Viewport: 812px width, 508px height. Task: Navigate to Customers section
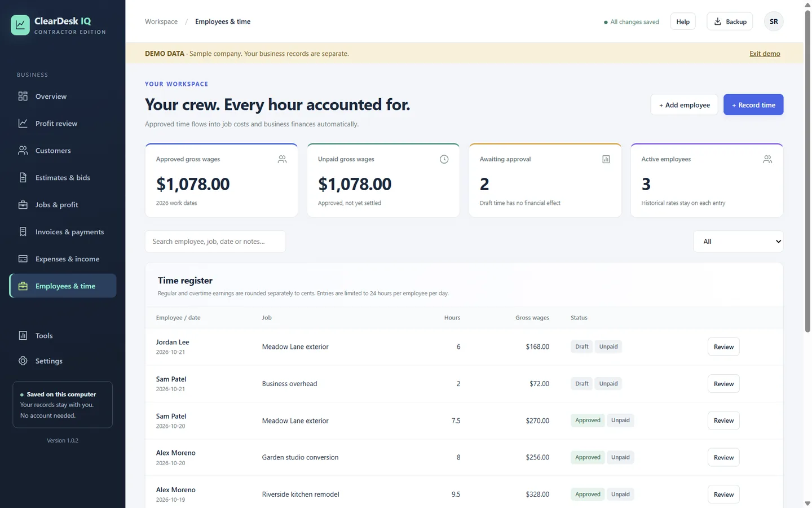63,151
